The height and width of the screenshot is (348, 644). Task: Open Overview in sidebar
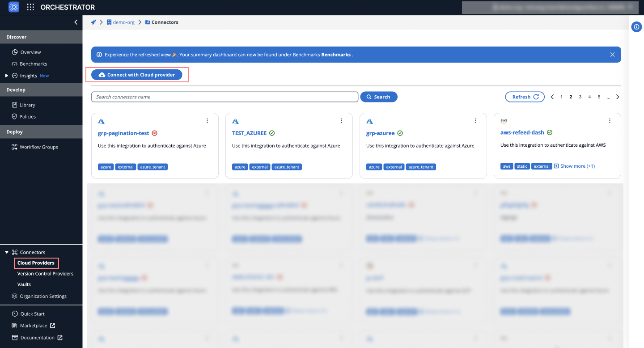(x=30, y=52)
